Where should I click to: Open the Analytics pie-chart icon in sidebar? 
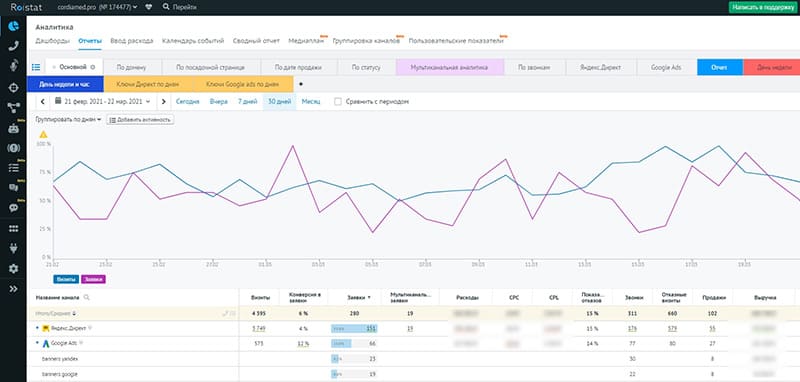coord(13,26)
